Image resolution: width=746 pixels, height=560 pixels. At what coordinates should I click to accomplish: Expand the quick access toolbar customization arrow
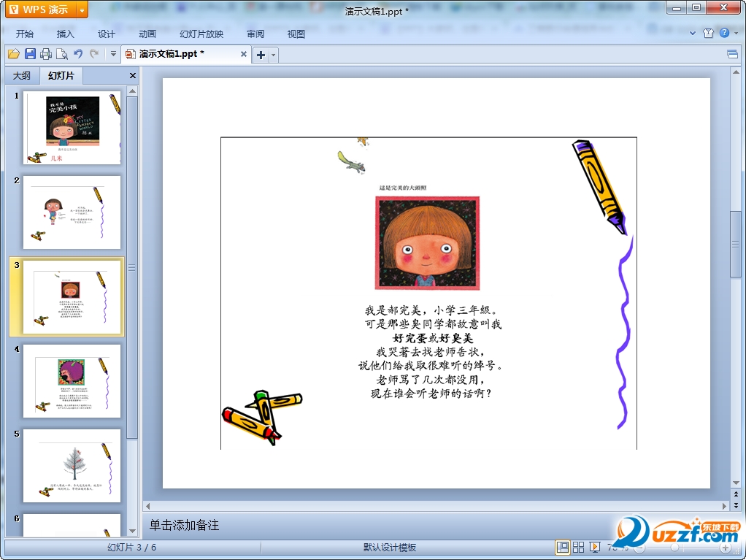coord(113,54)
